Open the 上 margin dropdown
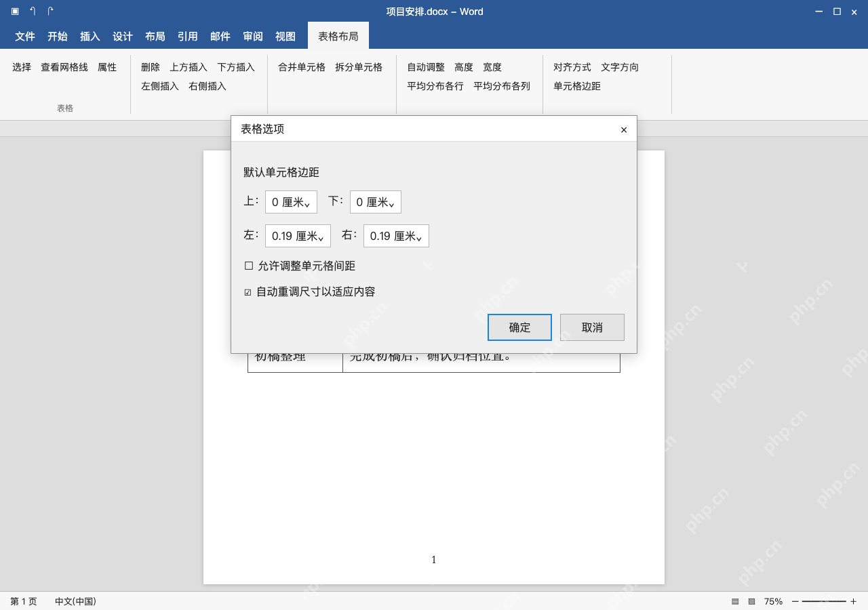This screenshot has width=868, height=610. click(x=291, y=202)
